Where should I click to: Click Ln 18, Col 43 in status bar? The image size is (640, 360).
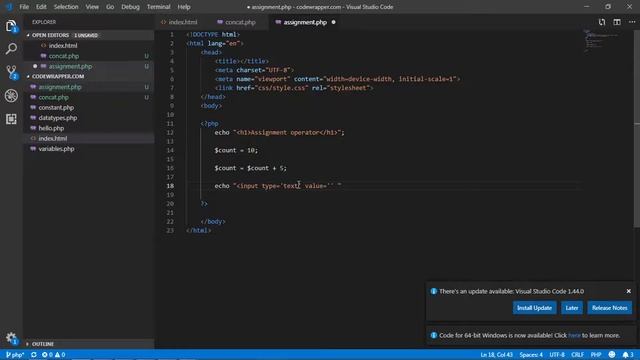coord(496,355)
